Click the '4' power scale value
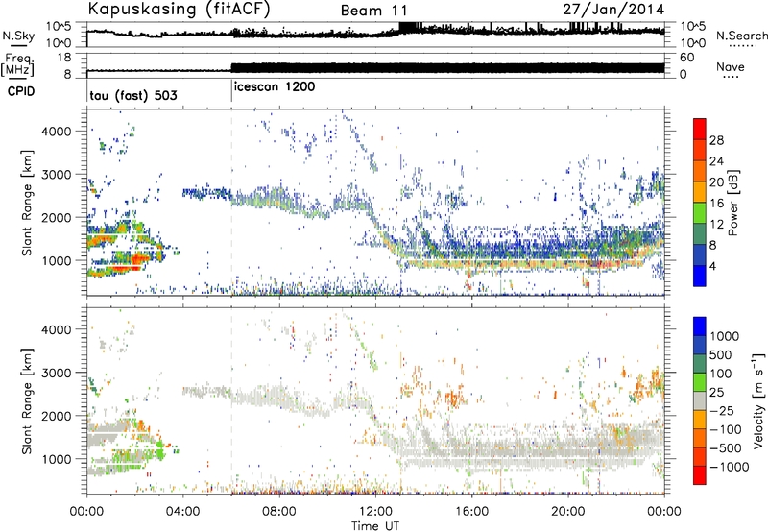This screenshot has height=532, width=768. 712,267
